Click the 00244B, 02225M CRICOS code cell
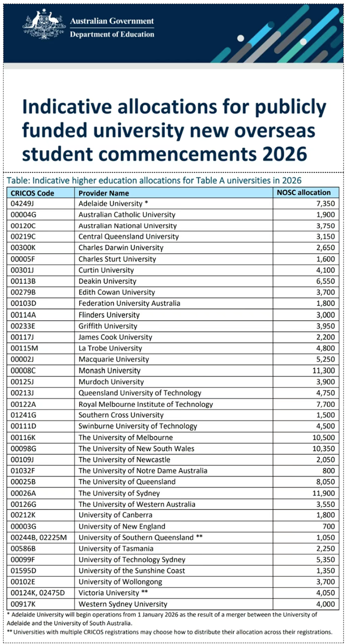 click(40, 538)
